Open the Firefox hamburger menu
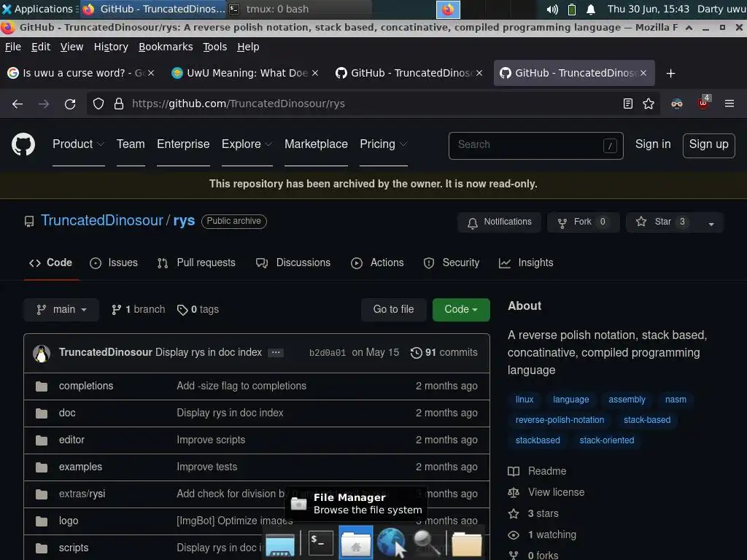 729,104
